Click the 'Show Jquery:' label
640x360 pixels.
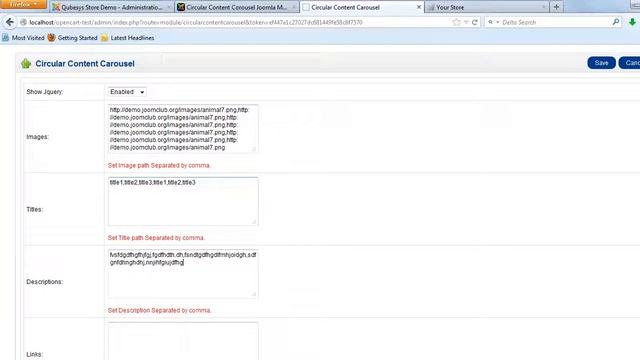pyautogui.click(x=44, y=92)
